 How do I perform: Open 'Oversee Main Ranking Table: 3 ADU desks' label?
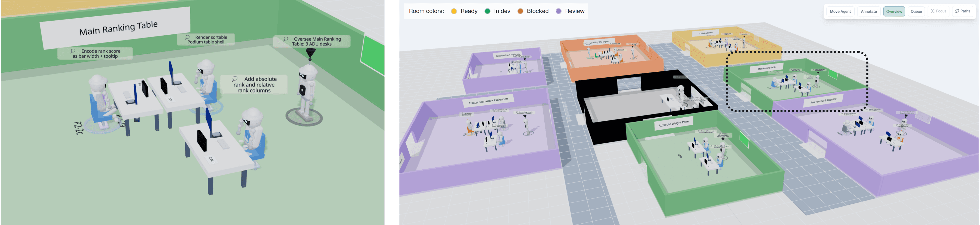click(x=312, y=41)
